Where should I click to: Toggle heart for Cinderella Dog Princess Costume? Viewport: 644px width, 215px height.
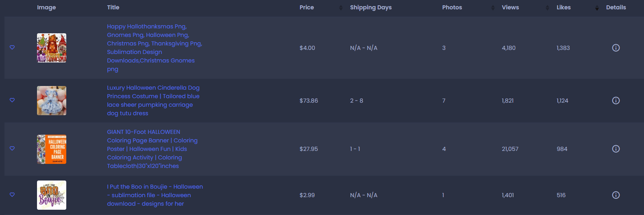click(12, 100)
